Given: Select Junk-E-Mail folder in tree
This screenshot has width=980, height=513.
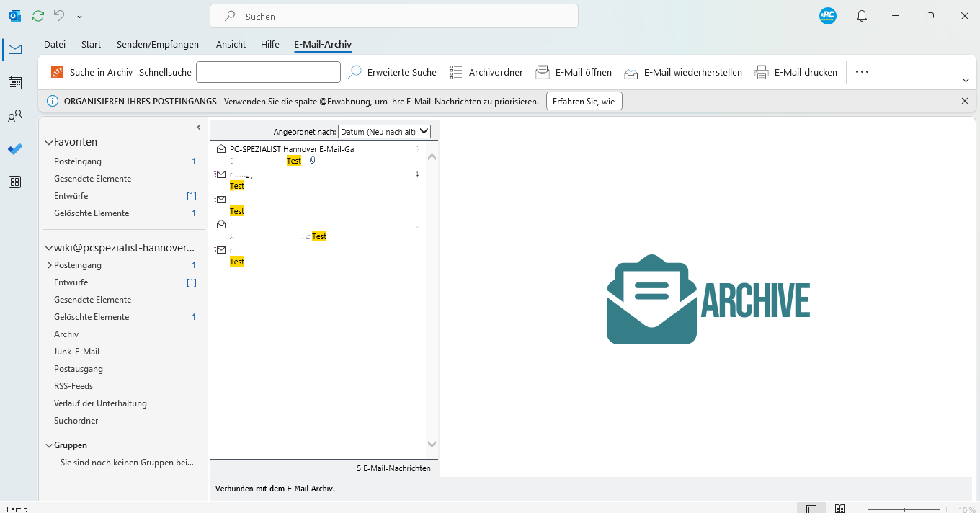Looking at the screenshot, I should point(76,352).
